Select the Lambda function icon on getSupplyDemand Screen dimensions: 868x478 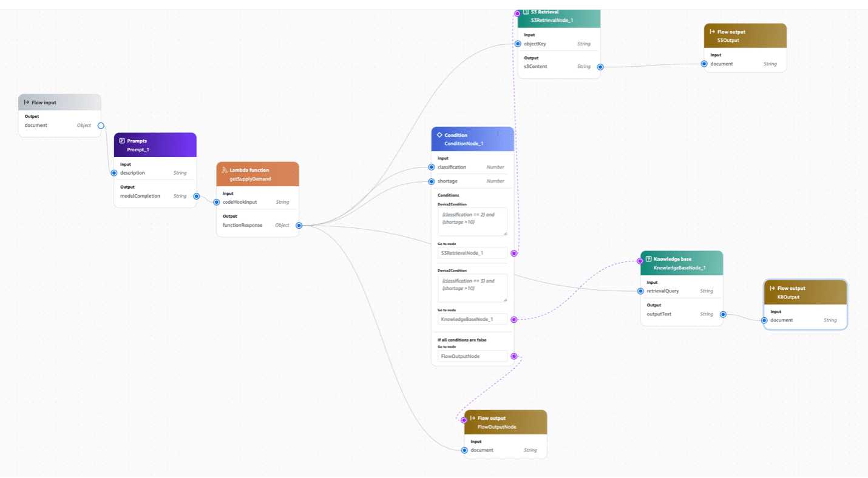pos(223,170)
